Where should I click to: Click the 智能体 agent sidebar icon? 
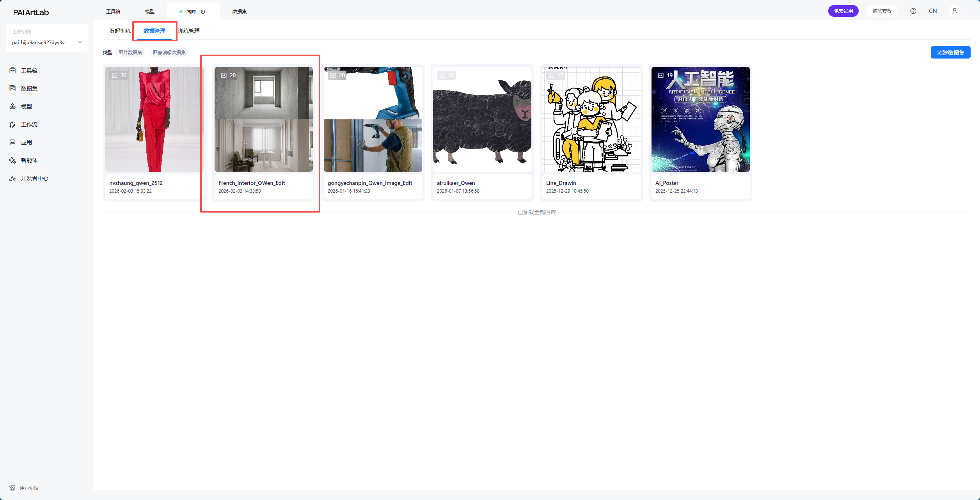[x=12, y=160]
